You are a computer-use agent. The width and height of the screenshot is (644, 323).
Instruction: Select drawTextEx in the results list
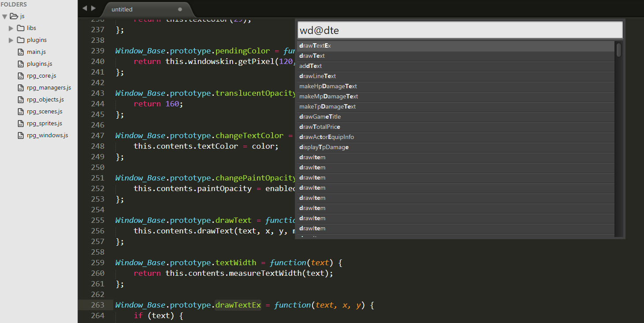pos(456,46)
